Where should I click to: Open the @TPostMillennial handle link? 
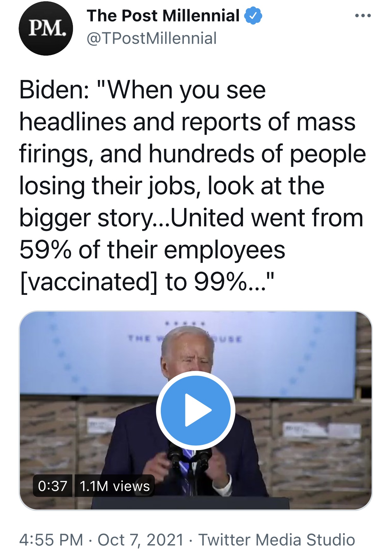[x=152, y=39]
